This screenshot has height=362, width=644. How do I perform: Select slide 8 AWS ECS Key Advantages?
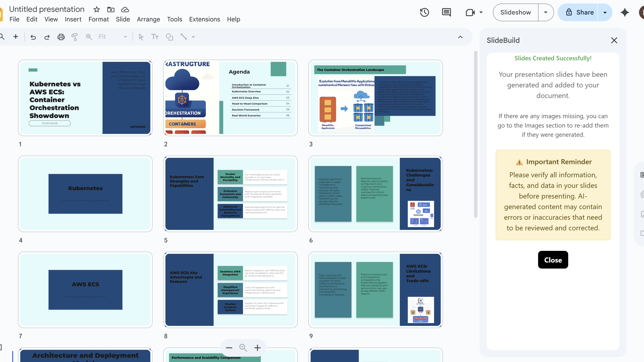click(230, 290)
